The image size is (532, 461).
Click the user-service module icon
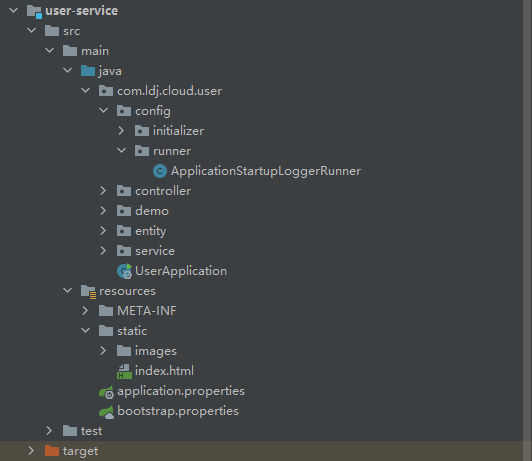[x=34, y=11]
